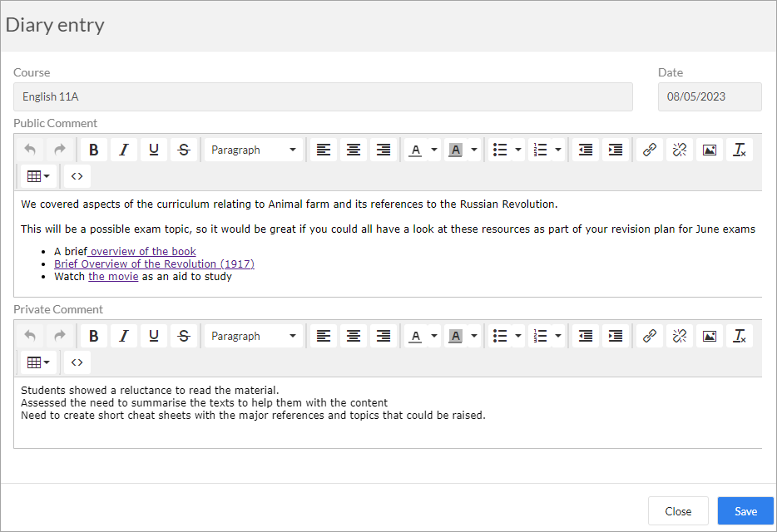Insert bullet list in Public Comment
The image size is (777, 532).
point(500,150)
